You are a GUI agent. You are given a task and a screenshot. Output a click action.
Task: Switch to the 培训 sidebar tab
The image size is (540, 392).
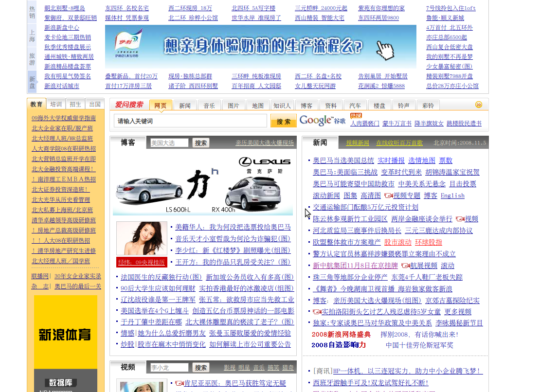point(56,104)
